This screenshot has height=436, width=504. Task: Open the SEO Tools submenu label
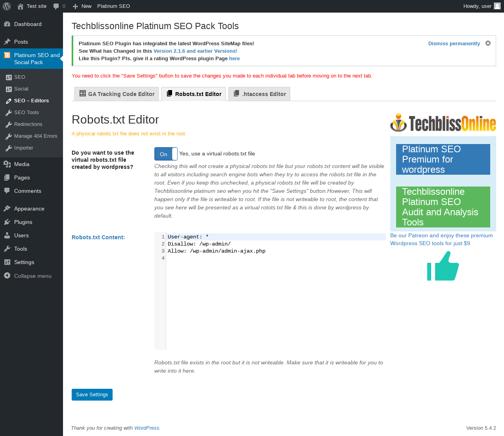(26, 113)
